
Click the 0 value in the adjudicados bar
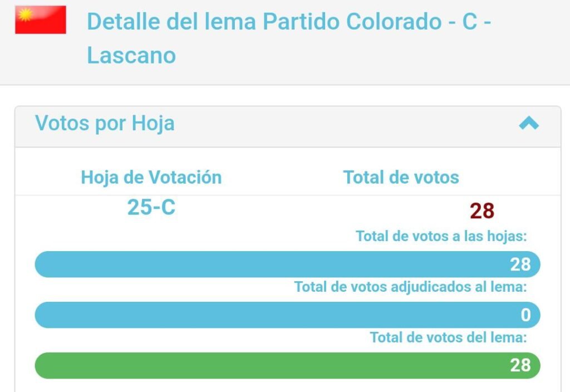click(525, 315)
